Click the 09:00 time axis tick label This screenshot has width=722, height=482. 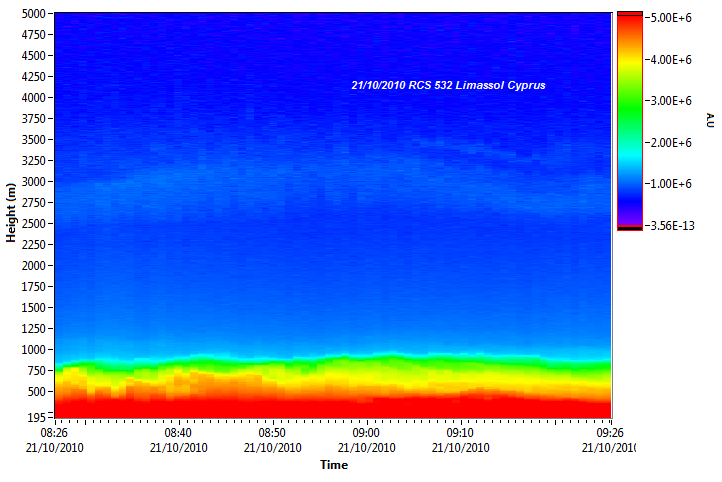pos(366,434)
